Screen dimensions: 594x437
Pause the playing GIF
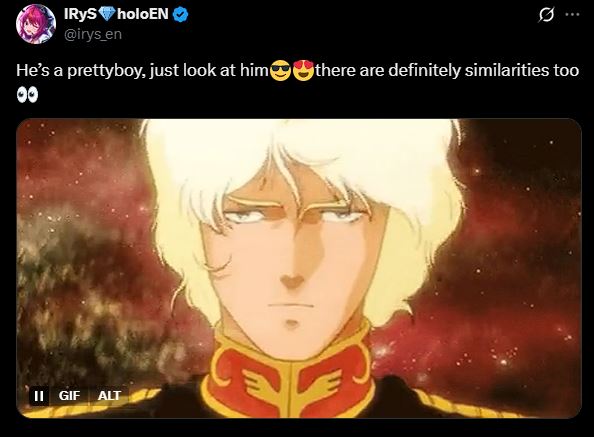click(39, 396)
